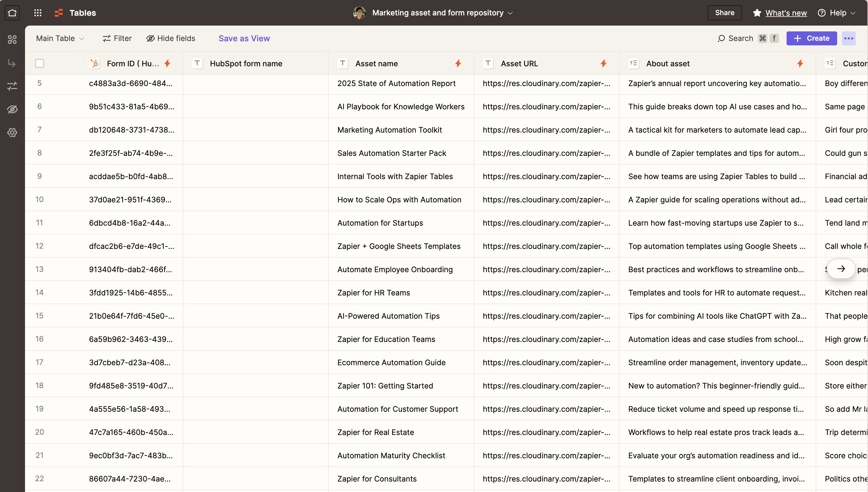Toggle the select-all rows checkbox
Image resolution: width=868 pixels, height=492 pixels.
40,63
